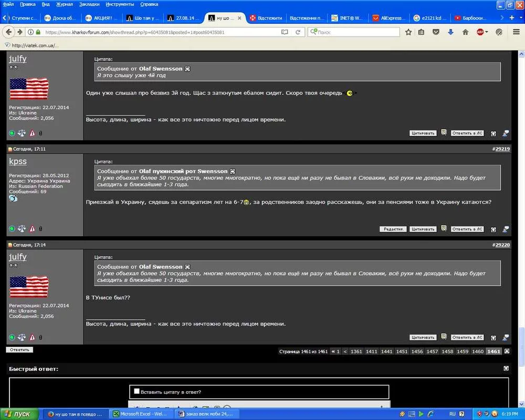The height and width of the screenshot is (420, 525).
Task: Go to first page link « 1
Action: coord(335,351)
